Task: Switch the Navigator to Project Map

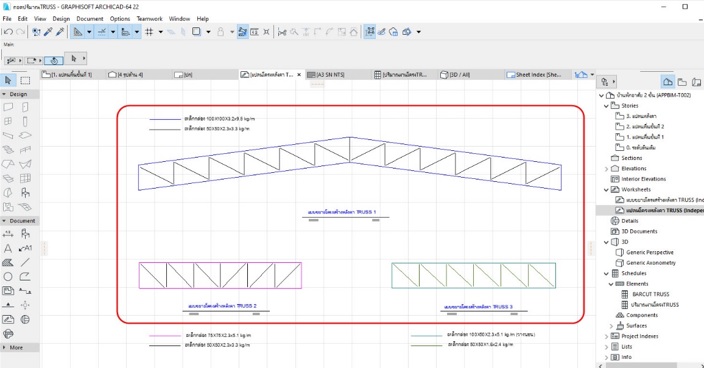Action: (668, 82)
